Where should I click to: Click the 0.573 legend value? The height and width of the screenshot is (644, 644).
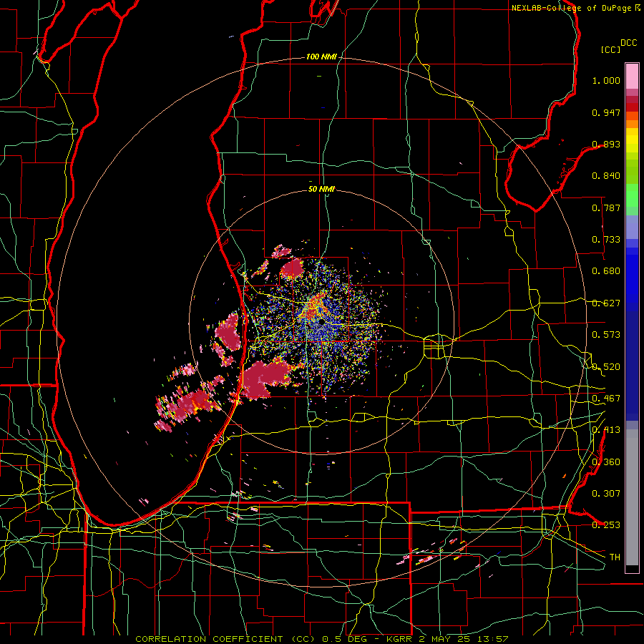click(606, 335)
